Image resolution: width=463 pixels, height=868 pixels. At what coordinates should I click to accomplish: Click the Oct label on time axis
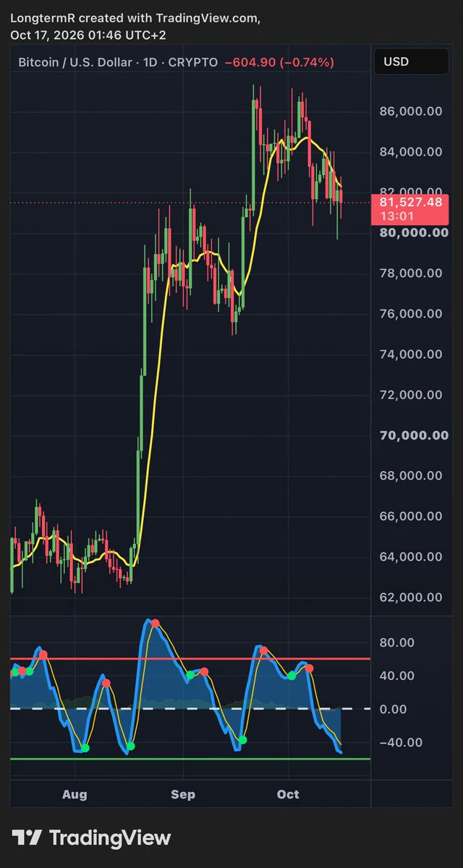click(x=288, y=794)
